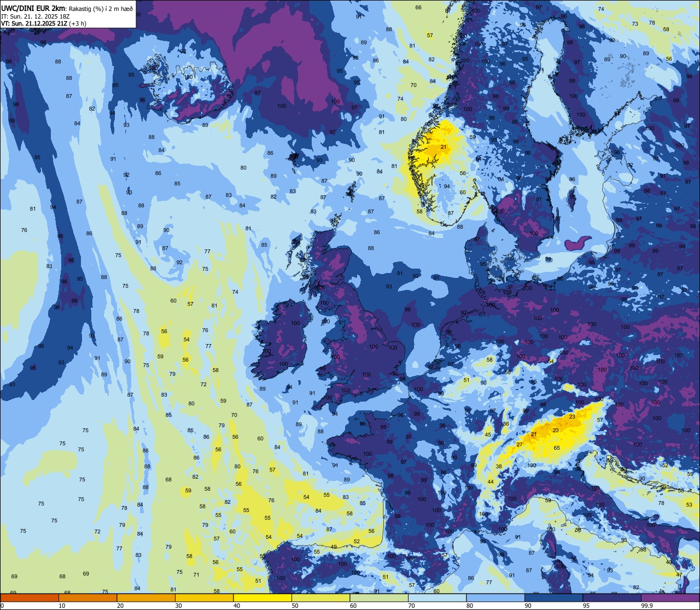Screen dimensions: 700x610
Task: Click the "Rakastig (%) í 2 m hæð" label
Action: click(x=101, y=8)
